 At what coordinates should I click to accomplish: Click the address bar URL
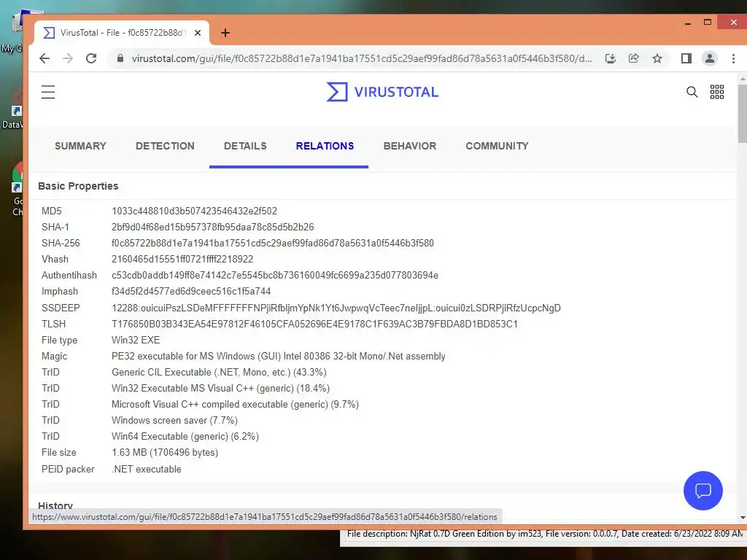coord(362,58)
